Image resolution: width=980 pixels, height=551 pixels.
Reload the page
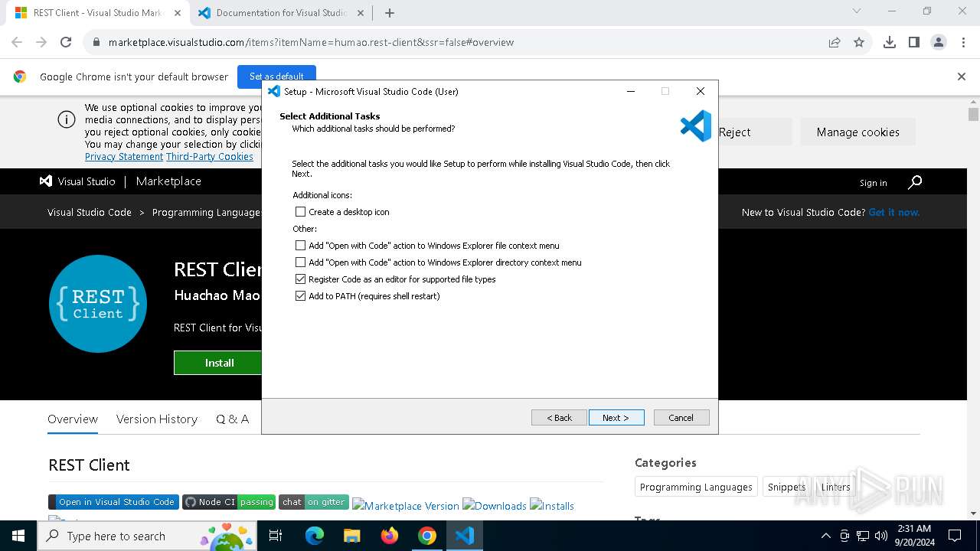click(x=66, y=42)
